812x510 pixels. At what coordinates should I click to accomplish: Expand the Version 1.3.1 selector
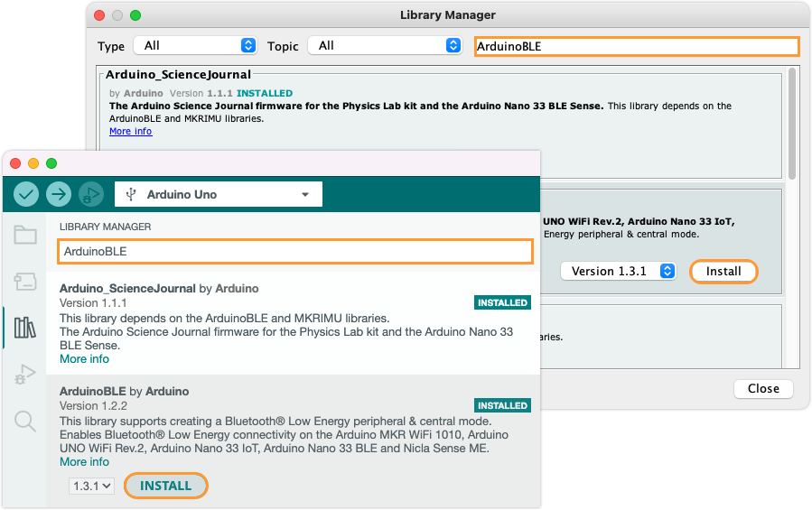pyautogui.click(x=619, y=272)
